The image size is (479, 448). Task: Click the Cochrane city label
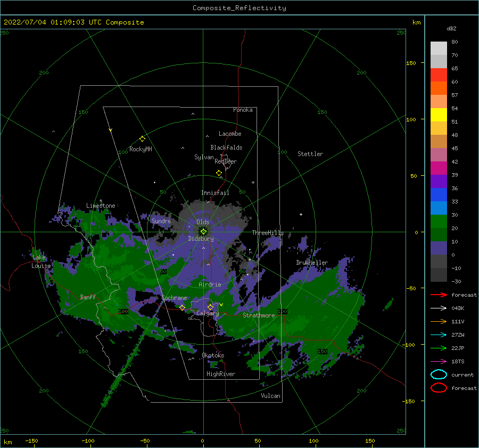pyautogui.click(x=175, y=298)
